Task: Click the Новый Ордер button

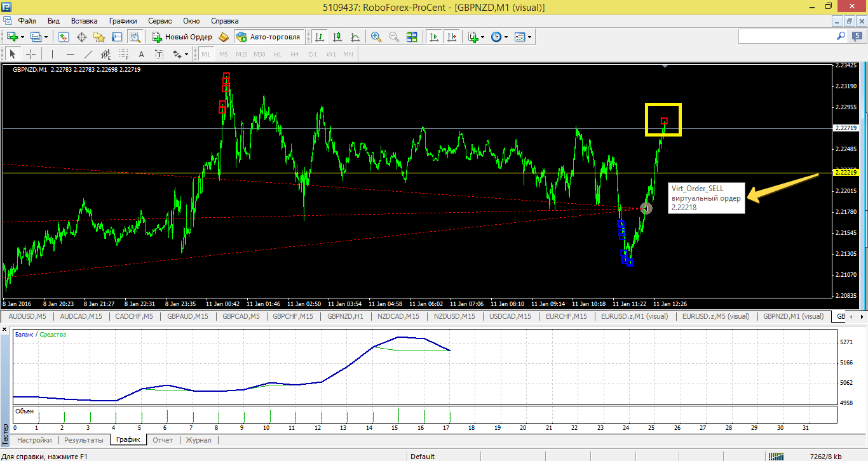Action: (x=182, y=37)
